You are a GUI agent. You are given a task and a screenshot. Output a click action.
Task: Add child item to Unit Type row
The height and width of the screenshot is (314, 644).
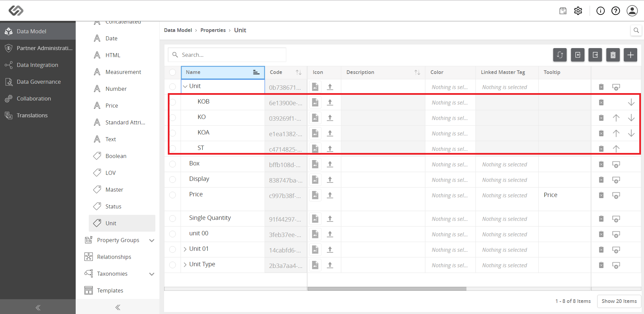[x=616, y=265]
